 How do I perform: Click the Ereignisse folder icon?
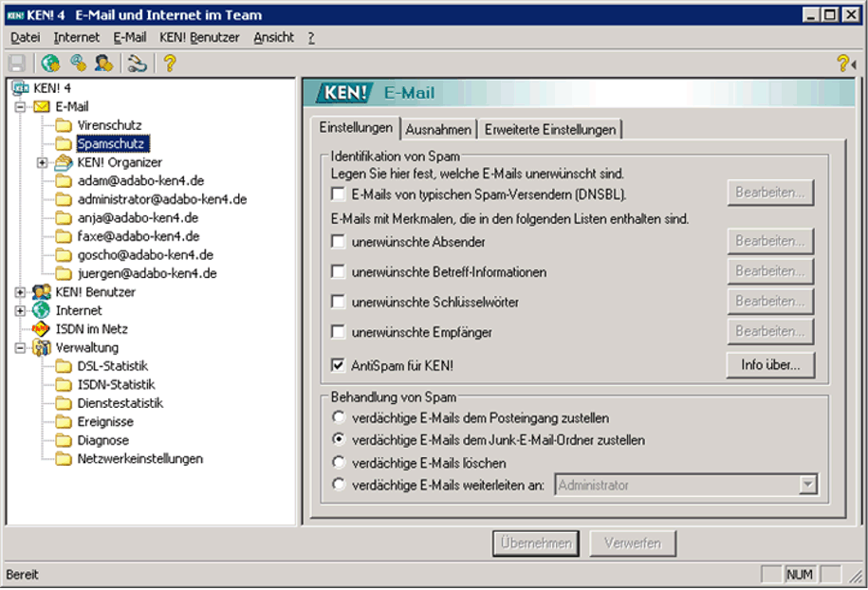(x=64, y=422)
